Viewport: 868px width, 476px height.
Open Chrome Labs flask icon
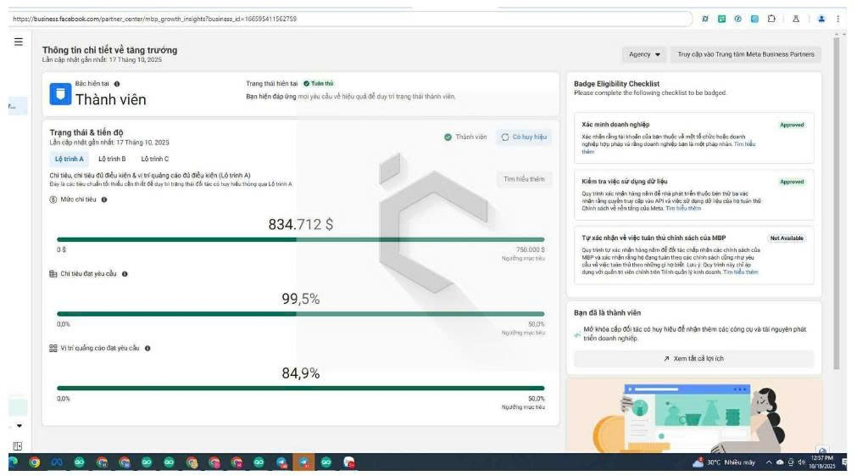pos(796,19)
